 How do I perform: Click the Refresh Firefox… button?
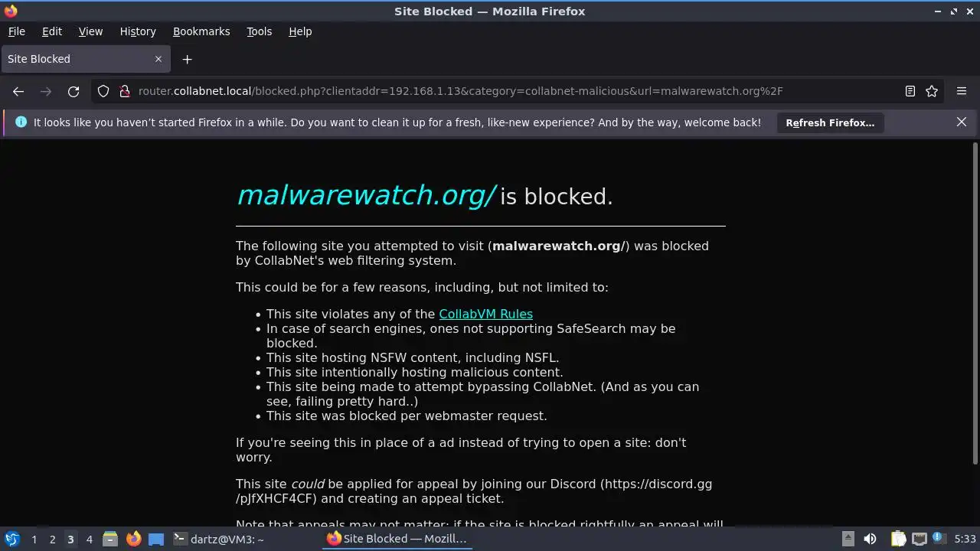click(x=830, y=122)
